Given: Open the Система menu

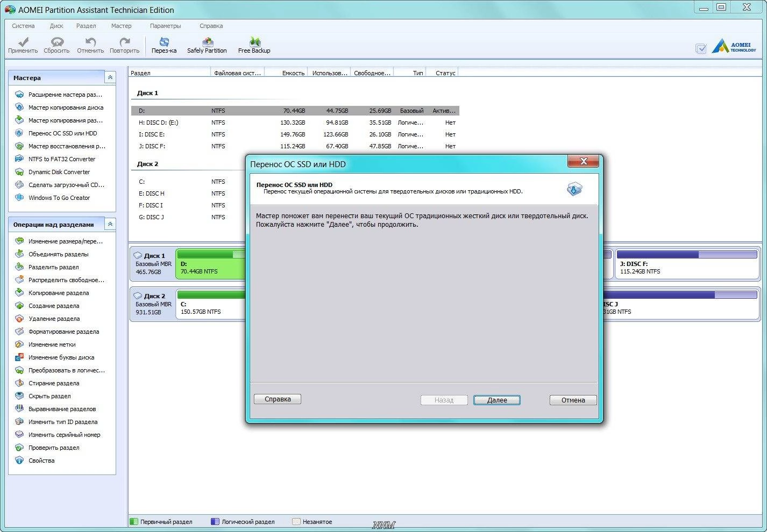Looking at the screenshot, I should click(23, 26).
